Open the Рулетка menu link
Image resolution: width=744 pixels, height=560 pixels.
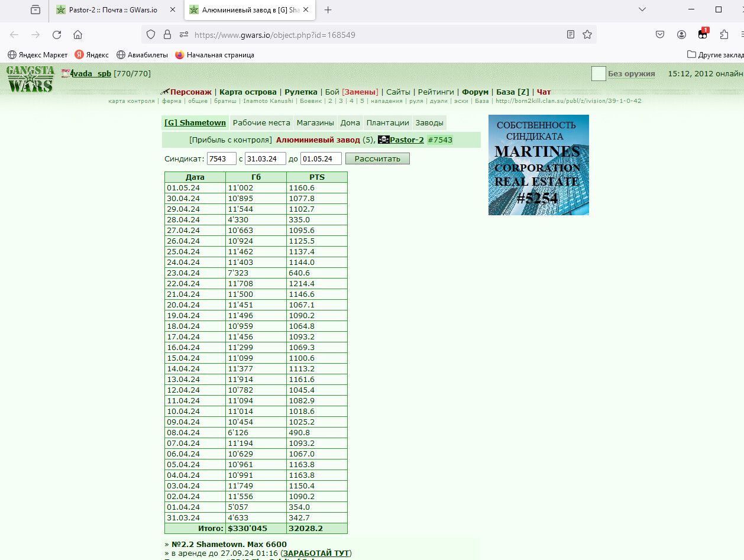click(301, 92)
